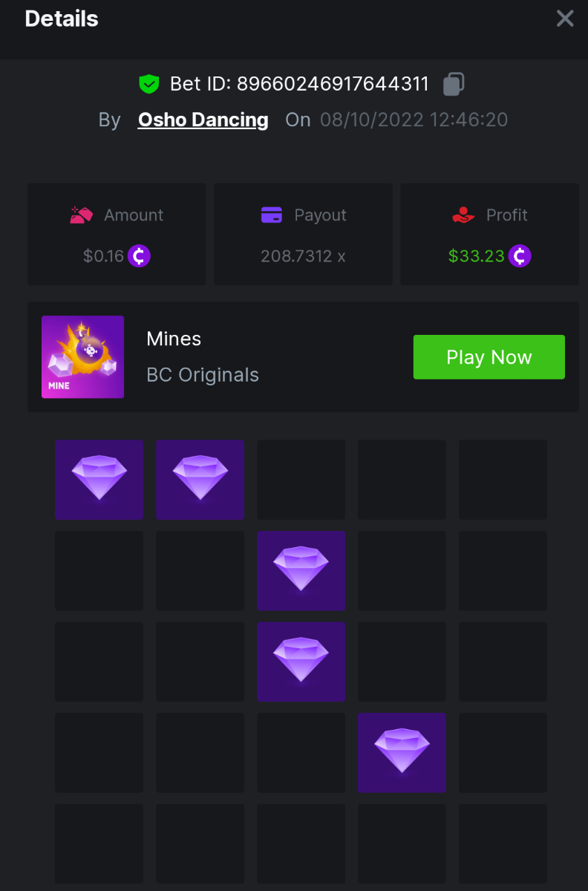
Task: Select the second gem tile in top row
Action: (200, 480)
